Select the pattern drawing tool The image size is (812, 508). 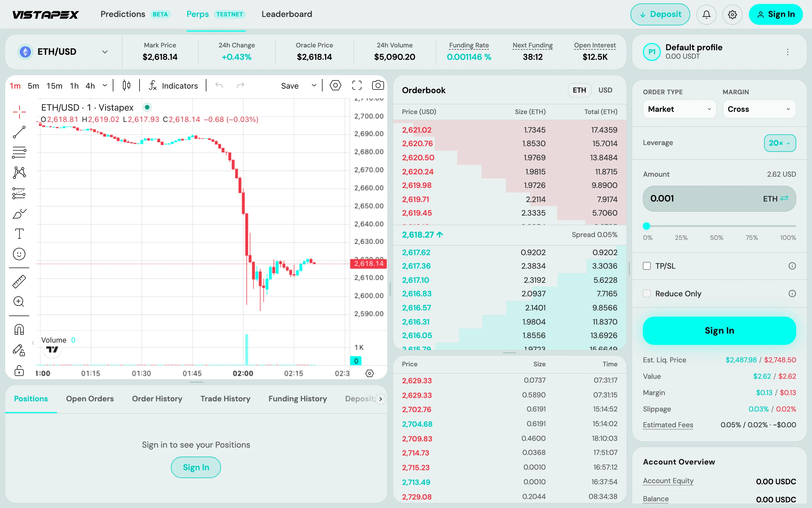point(19,173)
